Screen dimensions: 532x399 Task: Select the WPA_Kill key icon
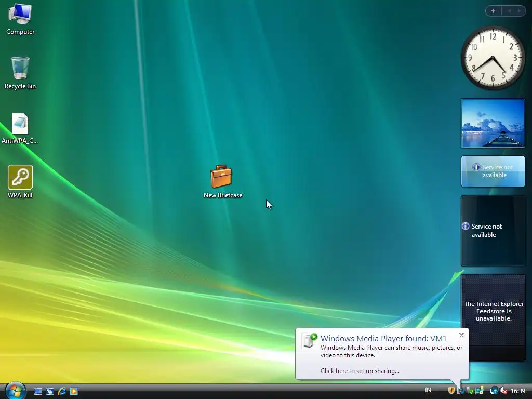tap(20, 181)
